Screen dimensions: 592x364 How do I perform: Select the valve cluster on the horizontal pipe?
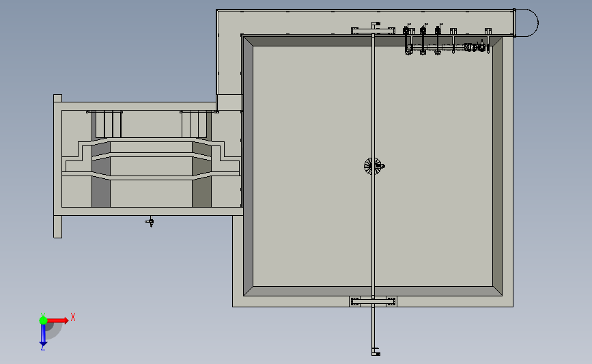(x=476, y=47)
